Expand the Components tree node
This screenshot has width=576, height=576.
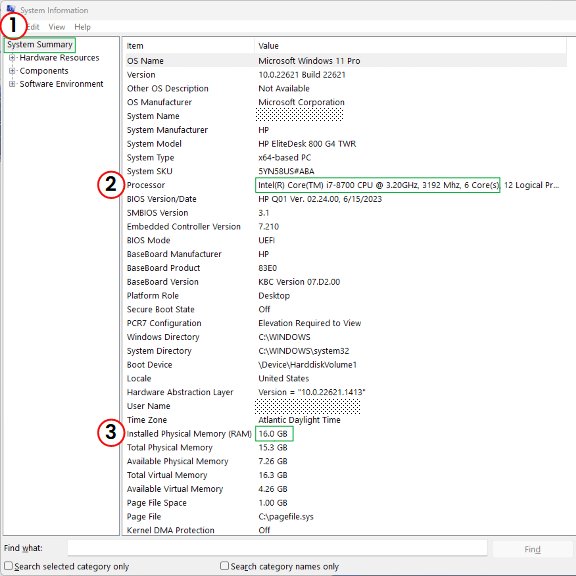pos(12,71)
